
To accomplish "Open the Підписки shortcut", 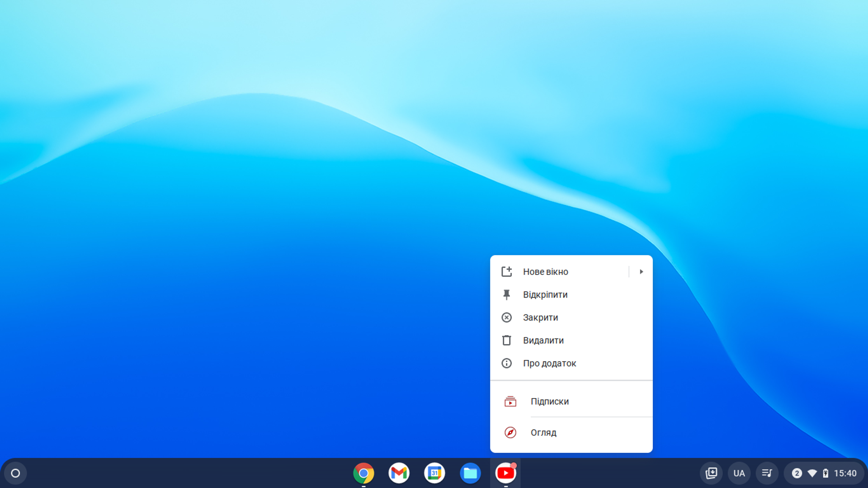I will click(x=549, y=402).
